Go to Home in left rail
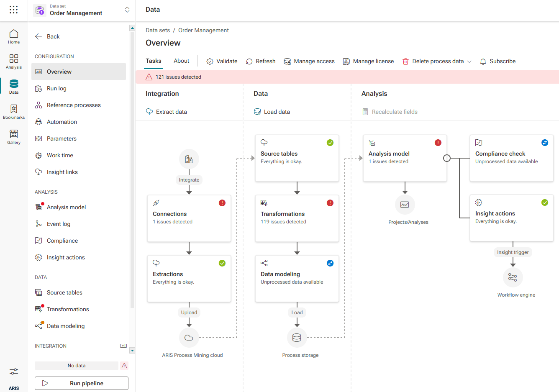 tap(14, 36)
